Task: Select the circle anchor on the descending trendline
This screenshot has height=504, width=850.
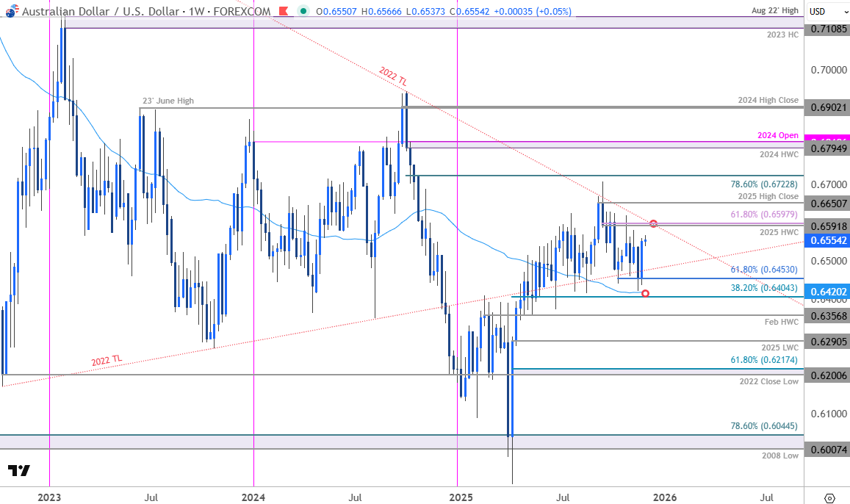Action: 652,223
